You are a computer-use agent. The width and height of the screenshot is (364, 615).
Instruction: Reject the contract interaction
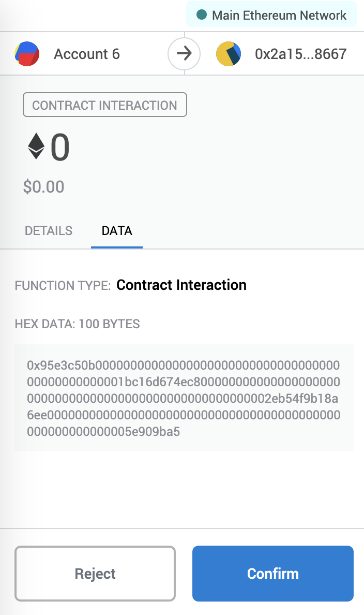(95, 574)
